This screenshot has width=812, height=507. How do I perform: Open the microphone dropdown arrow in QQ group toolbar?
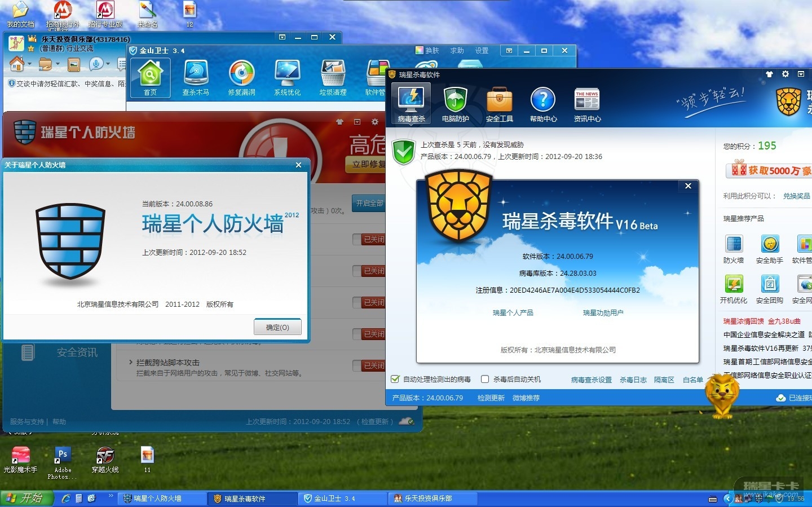(x=108, y=64)
